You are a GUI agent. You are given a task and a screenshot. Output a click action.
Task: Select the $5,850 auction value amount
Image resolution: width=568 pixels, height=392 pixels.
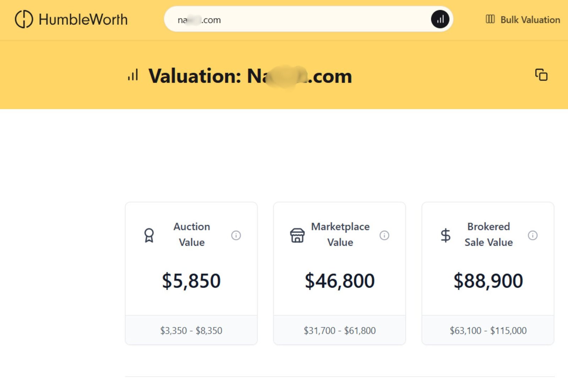coord(191,281)
